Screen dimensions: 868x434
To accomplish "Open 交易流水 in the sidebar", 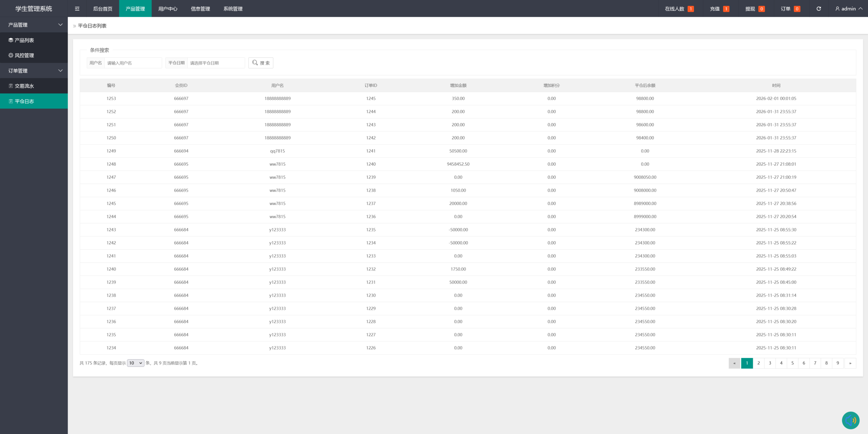I will pos(24,86).
